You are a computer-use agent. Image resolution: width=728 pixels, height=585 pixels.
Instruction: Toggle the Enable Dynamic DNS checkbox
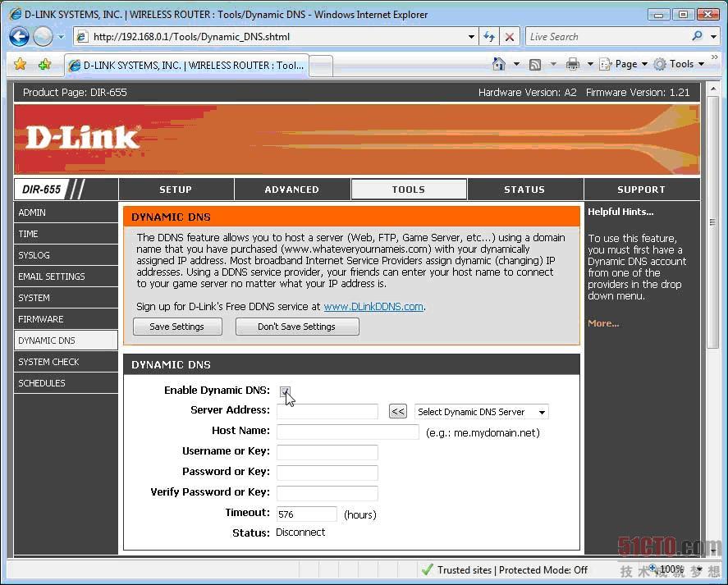coord(285,392)
